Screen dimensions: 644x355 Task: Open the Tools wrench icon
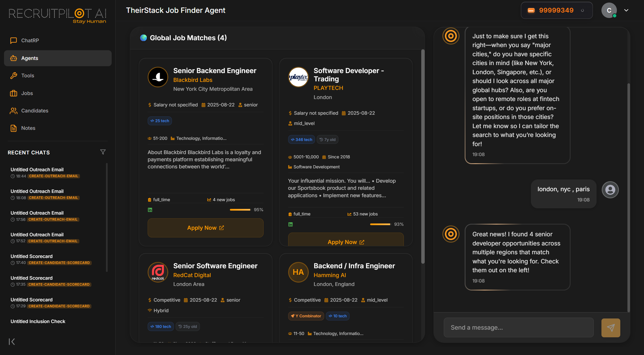[x=13, y=76]
